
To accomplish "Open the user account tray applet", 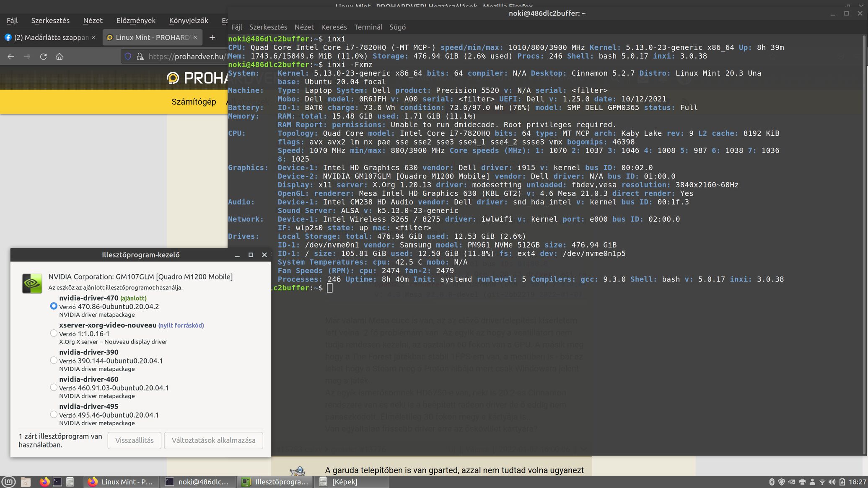I will pos(812,482).
